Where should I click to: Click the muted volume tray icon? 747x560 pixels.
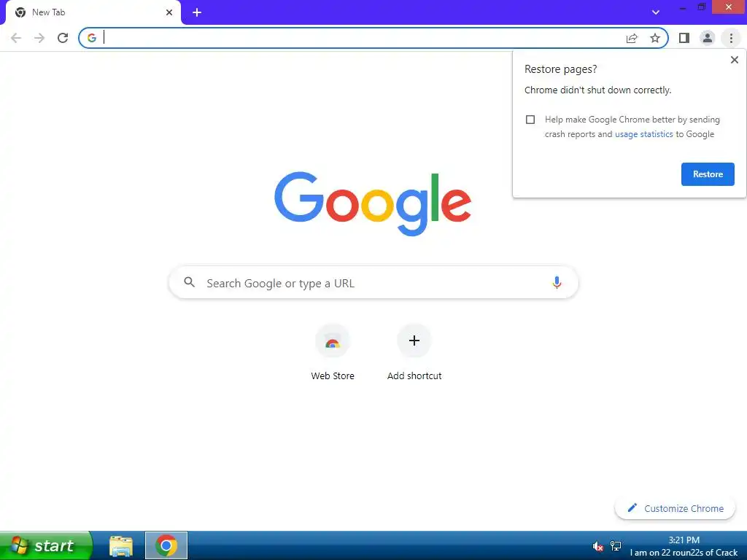tap(598, 546)
